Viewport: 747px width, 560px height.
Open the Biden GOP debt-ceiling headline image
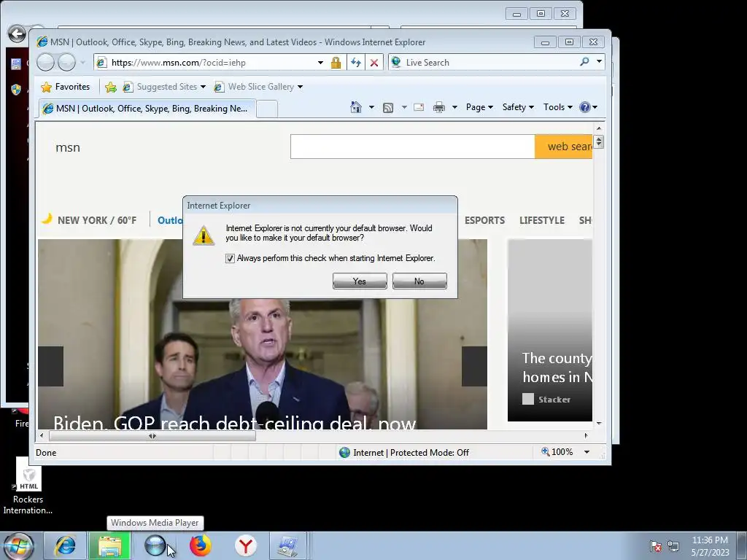coord(263,334)
